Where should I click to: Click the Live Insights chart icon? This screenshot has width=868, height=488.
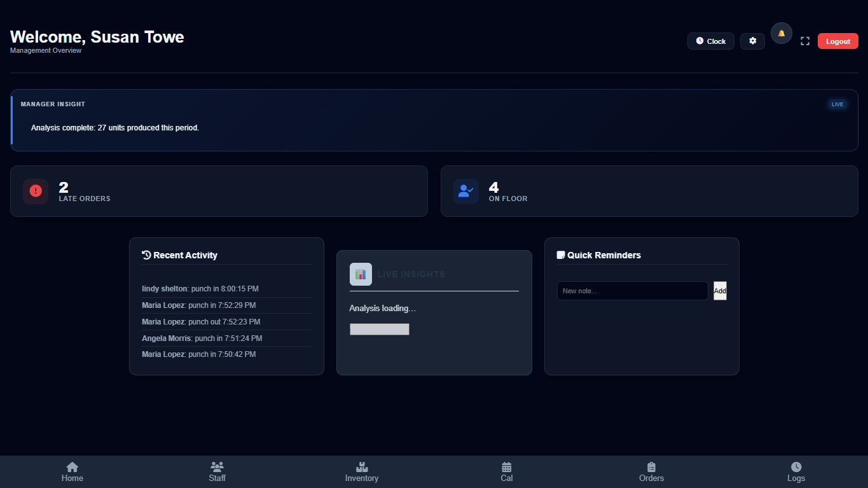point(361,274)
